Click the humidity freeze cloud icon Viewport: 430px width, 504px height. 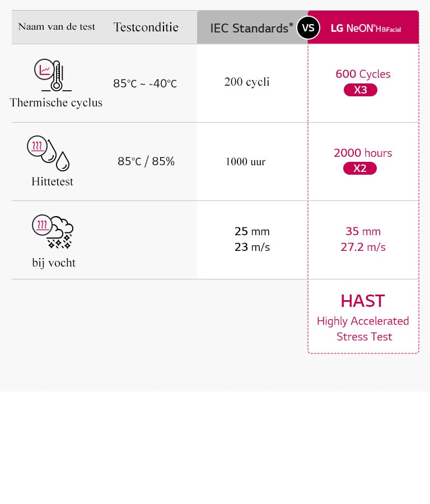pyautogui.click(x=53, y=231)
